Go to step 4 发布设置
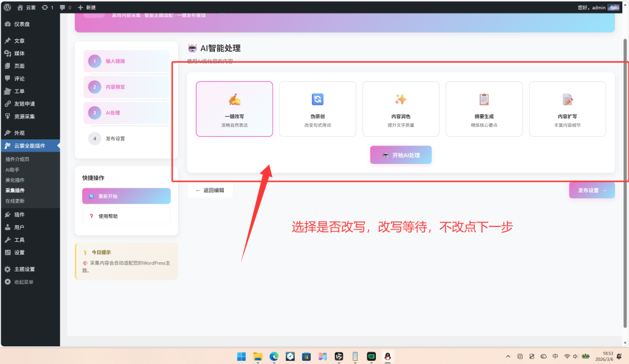This screenshot has width=629, height=364. (127, 138)
